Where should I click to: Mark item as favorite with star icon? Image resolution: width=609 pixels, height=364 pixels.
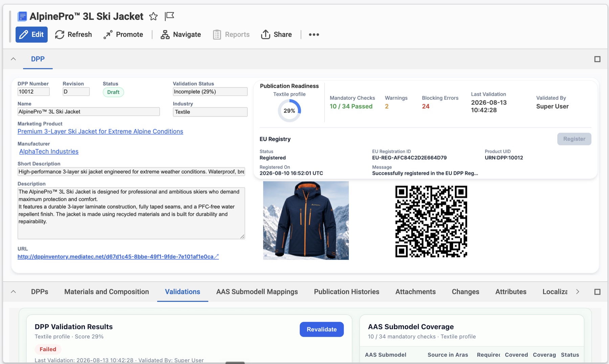click(153, 16)
